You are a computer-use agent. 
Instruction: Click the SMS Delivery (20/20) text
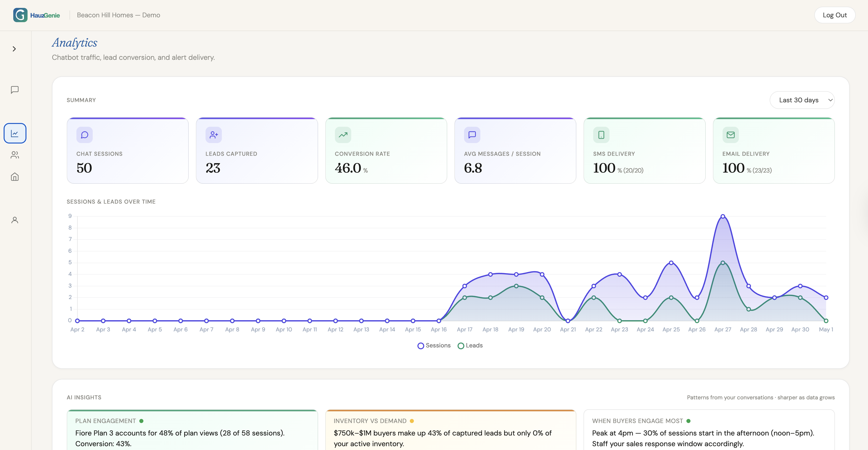pyautogui.click(x=633, y=171)
